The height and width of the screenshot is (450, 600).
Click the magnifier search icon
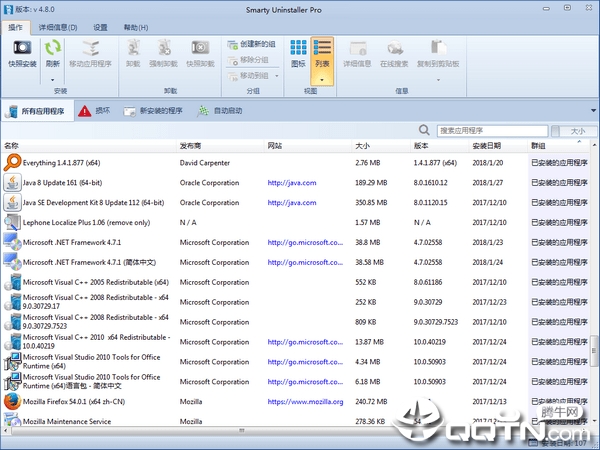(x=424, y=130)
